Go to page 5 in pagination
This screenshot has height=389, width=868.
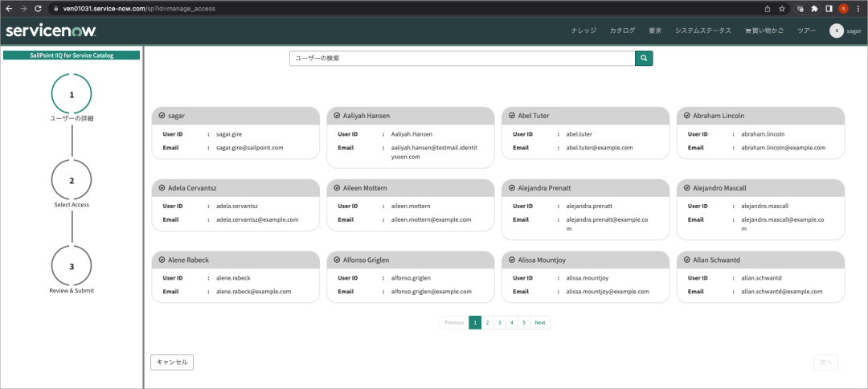pyautogui.click(x=524, y=322)
